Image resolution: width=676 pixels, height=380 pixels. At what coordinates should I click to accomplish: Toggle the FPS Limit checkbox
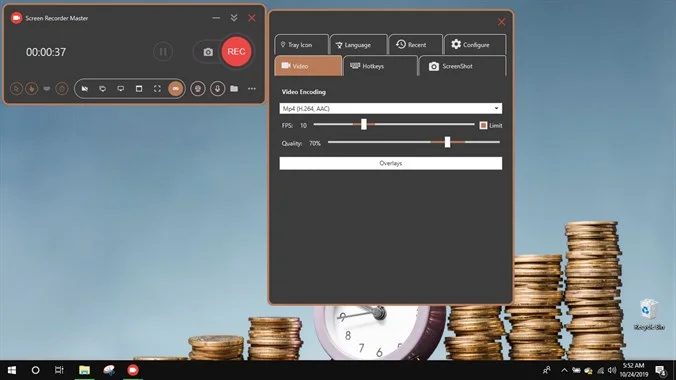[483, 125]
